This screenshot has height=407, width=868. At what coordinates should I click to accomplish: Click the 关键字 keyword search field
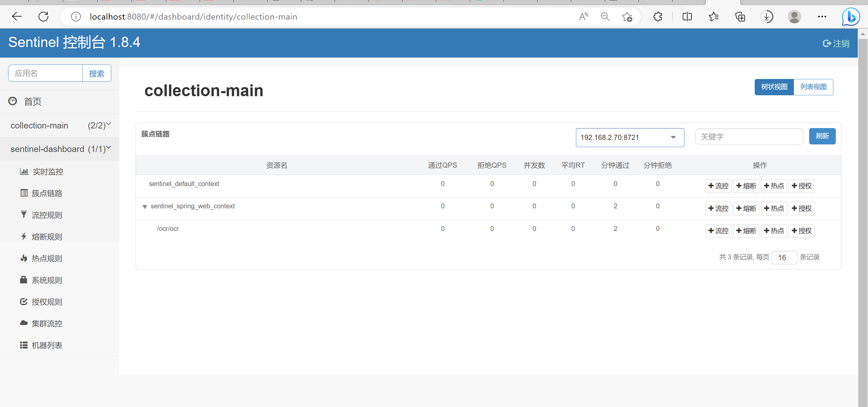[x=749, y=137]
